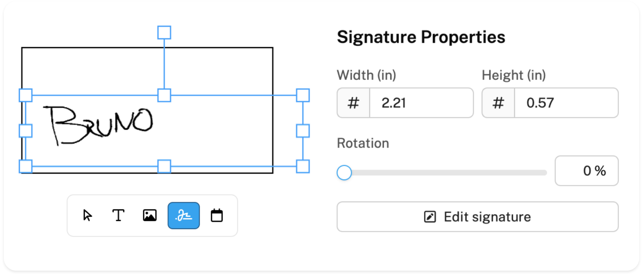Image resolution: width=644 pixels, height=276 pixels.
Task: Click the top-left resize handle
Action: pyautogui.click(x=26, y=95)
